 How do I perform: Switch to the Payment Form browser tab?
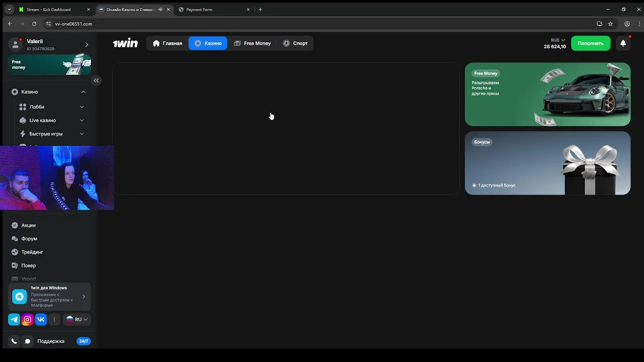(214, 10)
